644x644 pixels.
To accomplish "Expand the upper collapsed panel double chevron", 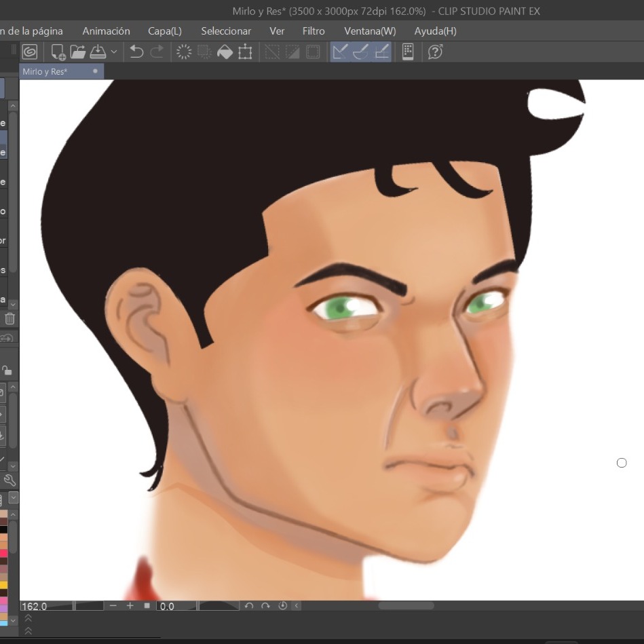I will (x=28, y=619).
